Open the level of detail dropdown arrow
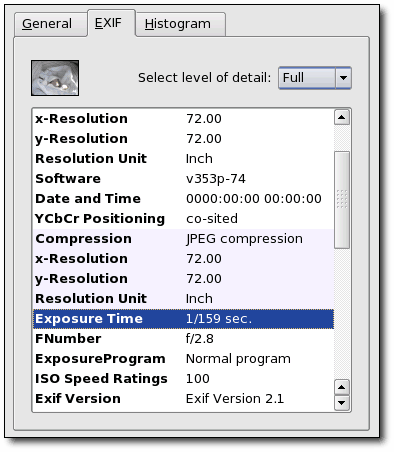394x452 pixels. coord(343,78)
